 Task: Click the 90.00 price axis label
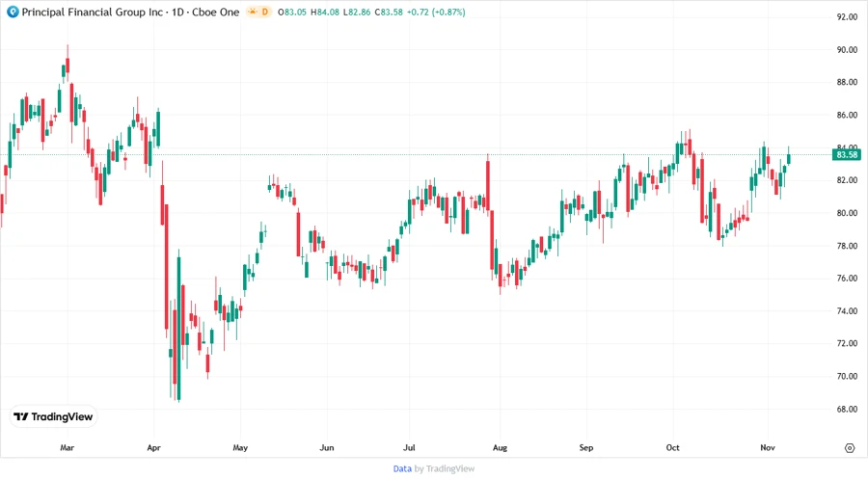point(847,50)
